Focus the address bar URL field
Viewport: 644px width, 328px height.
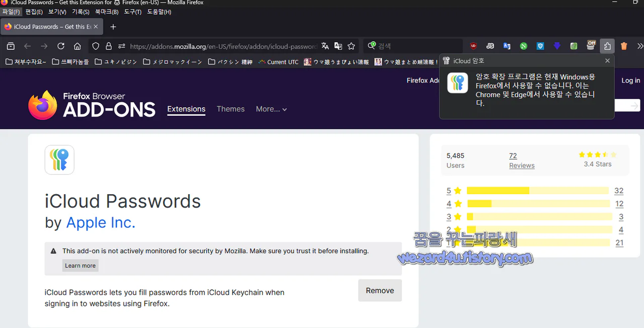coord(223,46)
